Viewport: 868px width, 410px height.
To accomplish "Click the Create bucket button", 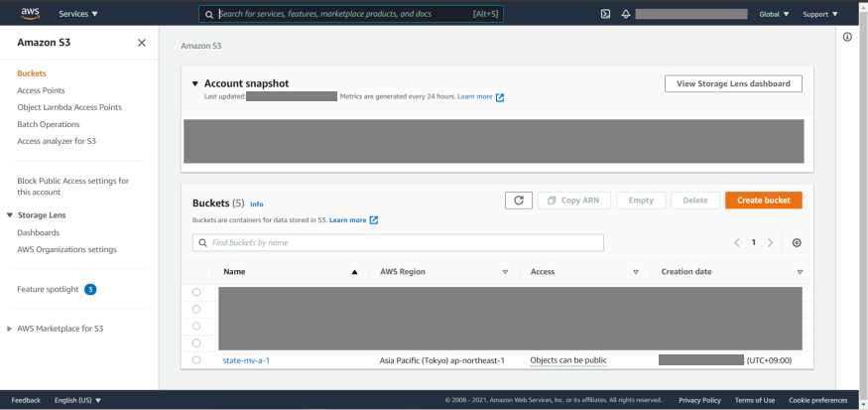I will tap(763, 201).
